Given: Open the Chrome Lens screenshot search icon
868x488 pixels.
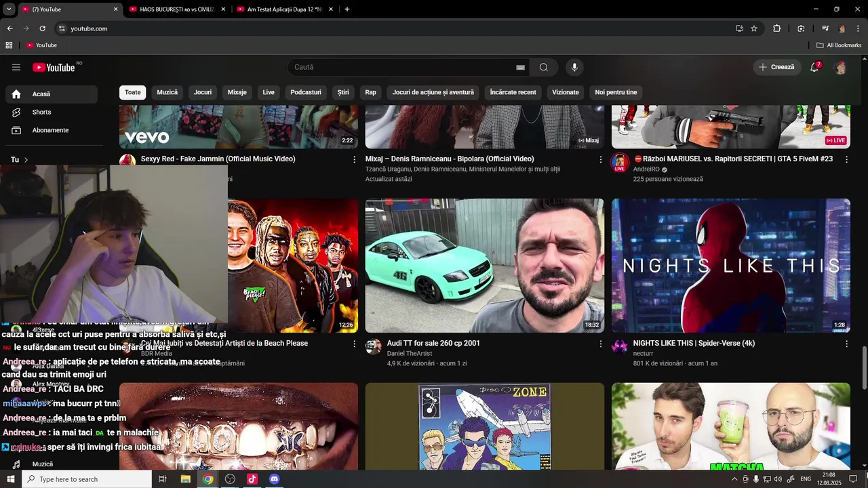Looking at the screenshot, I should tap(801, 28).
